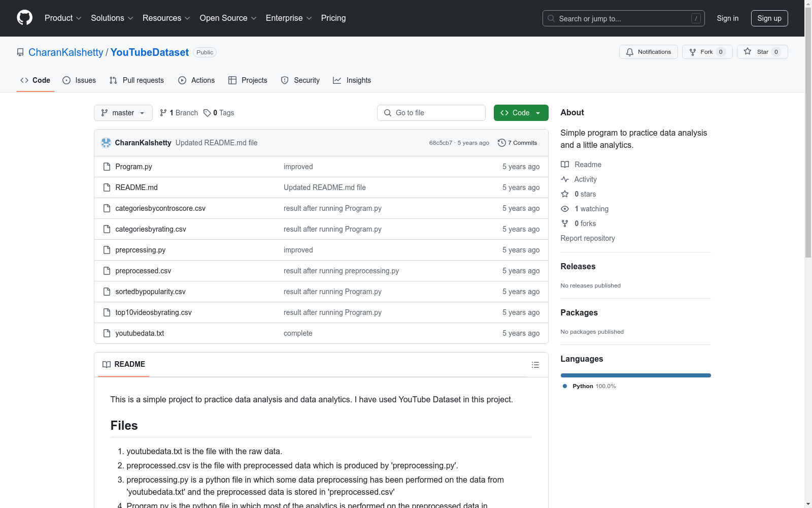The width and height of the screenshot is (812, 508).
Task: Open commit message "Updated README.md file" in header
Action: point(217,143)
